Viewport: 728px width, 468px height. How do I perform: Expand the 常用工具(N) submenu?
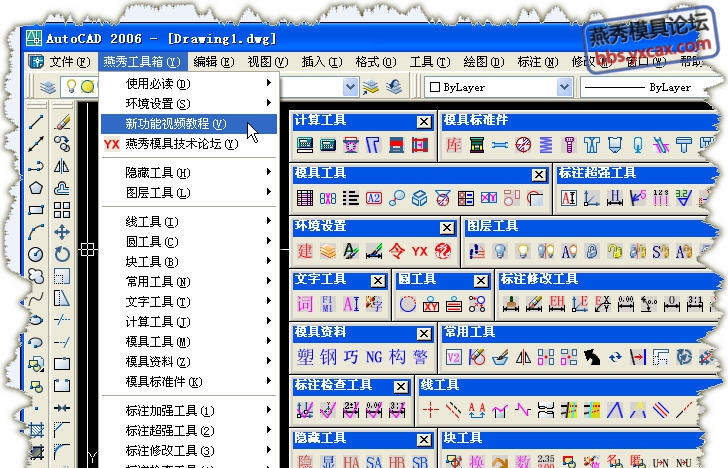[x=189, y=281]
